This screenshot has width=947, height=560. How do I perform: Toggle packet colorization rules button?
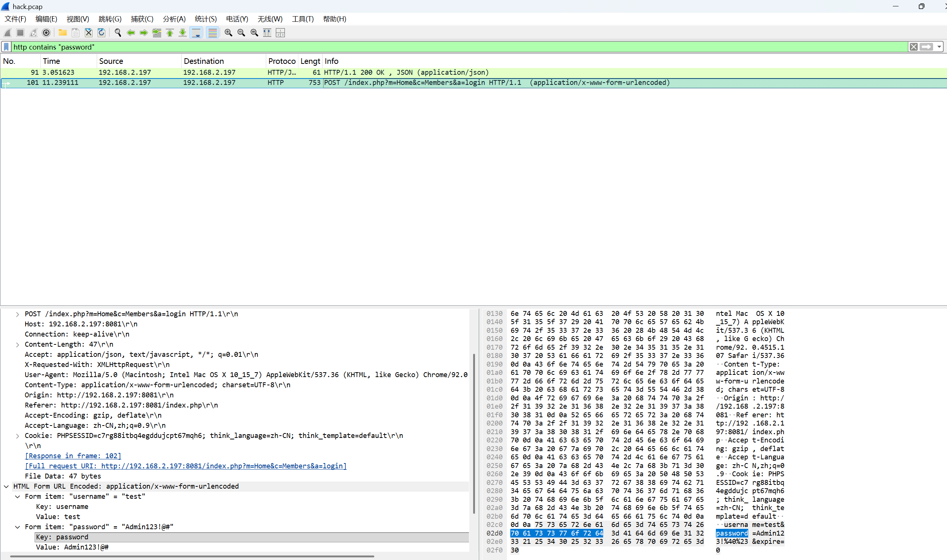(x=212, y=33)
